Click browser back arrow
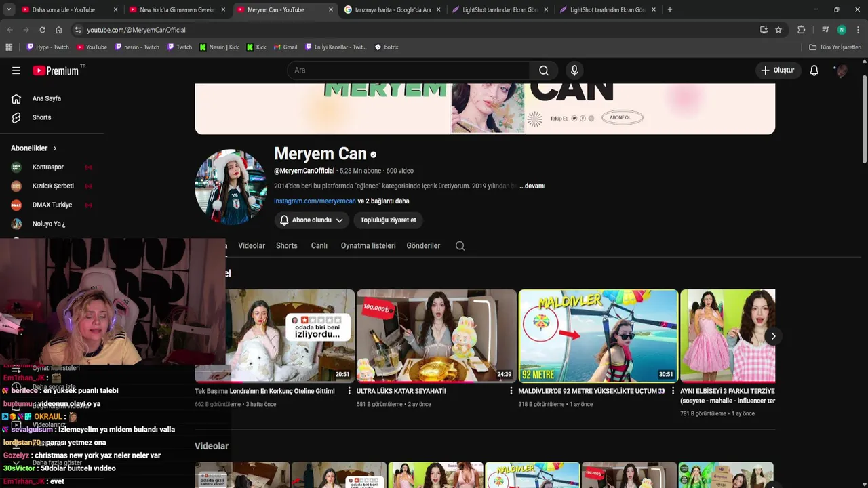Image resolution: width=868 pixels, height=488 pixels. (x=10, y=30)
